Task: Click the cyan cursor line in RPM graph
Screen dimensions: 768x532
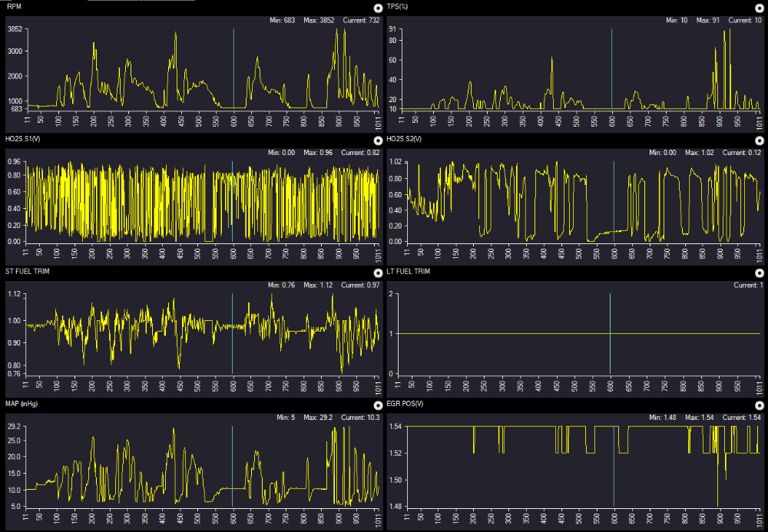Action: tap(233, 69)
